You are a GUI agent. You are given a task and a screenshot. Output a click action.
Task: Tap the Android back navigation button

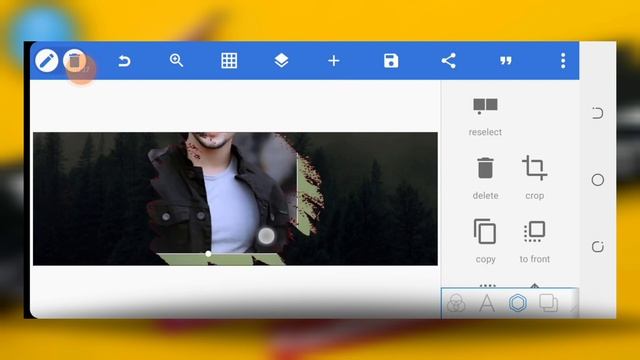598,113
